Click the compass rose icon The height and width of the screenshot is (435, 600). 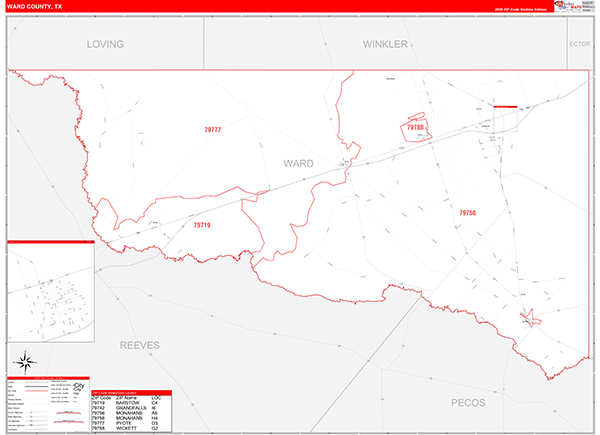(x=25, y=362)
